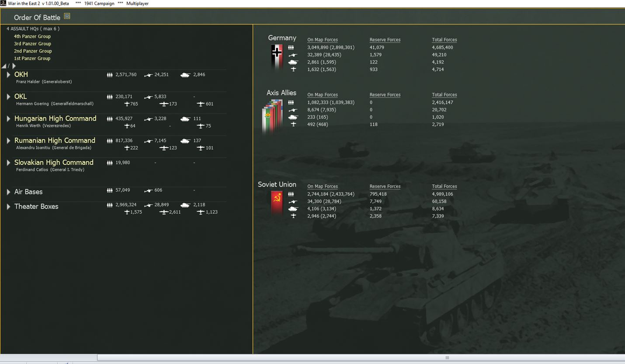625x364 pixels.
Task: Click Germany's Reserve Forces header
Action: click(385, 40)
